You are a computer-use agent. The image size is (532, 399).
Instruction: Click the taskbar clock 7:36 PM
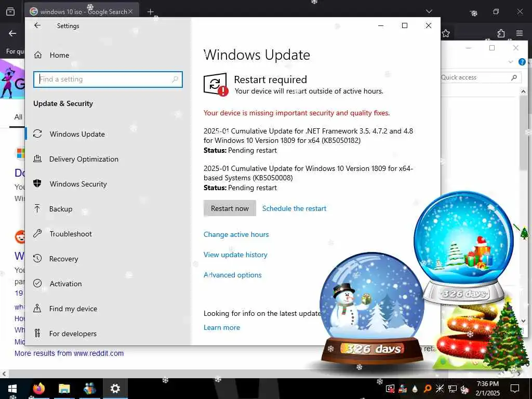pyautogui.click(x=487, y=384)
